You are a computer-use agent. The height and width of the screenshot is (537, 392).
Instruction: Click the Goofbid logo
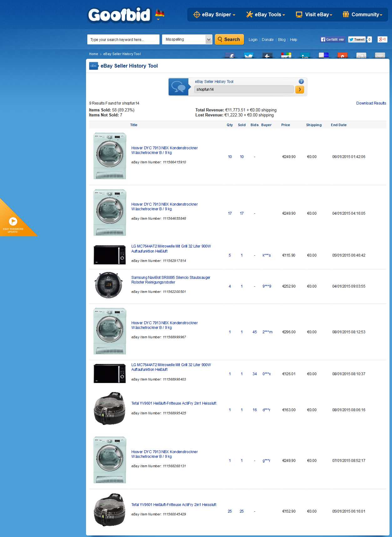(120, 15)
